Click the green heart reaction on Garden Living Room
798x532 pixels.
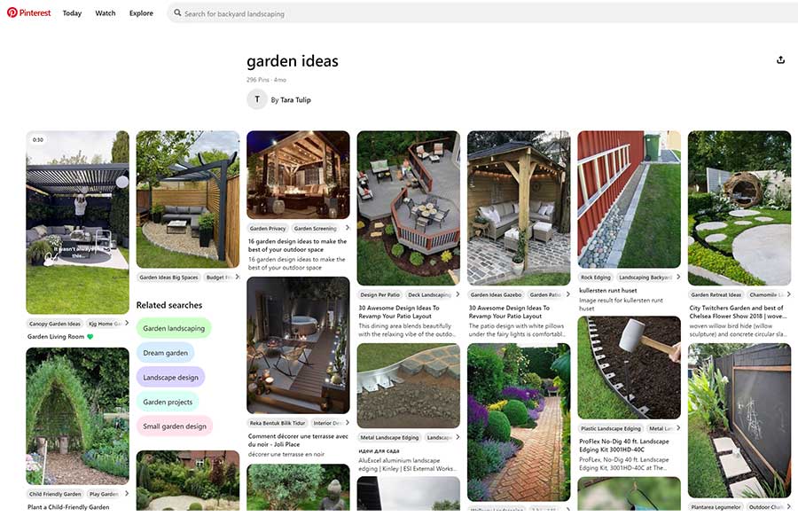click(x=90, y=335)
